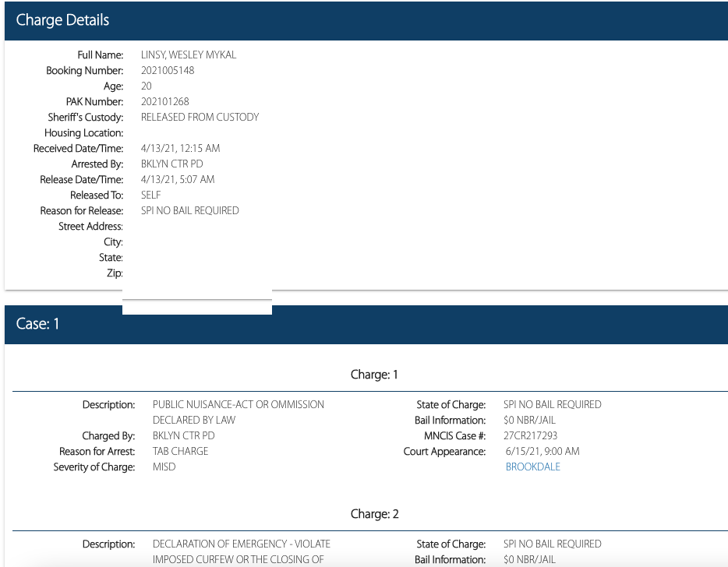Click the Charge Details header bar

[x=366, y=20]
